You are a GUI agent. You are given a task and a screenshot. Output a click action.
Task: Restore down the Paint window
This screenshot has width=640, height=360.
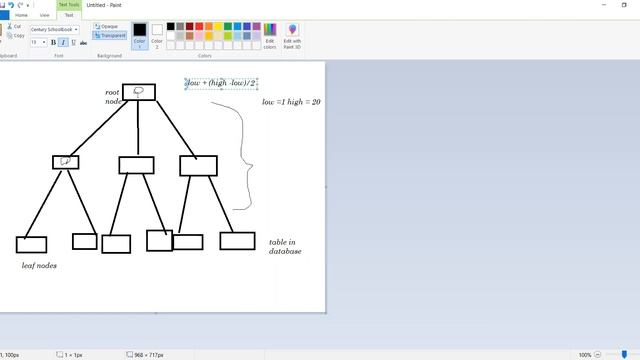[x=624, y=5]
